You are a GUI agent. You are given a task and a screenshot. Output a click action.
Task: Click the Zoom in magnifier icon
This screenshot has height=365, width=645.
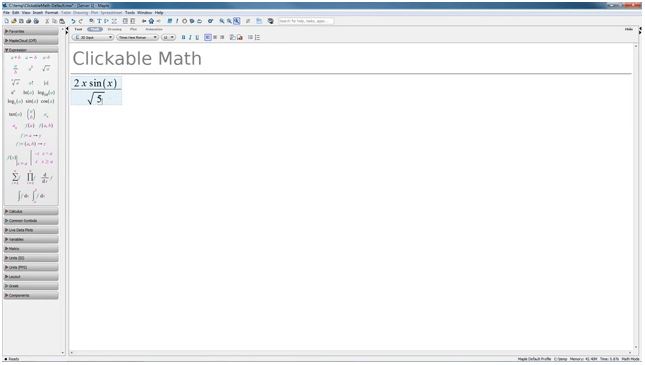tap(222, 21)
